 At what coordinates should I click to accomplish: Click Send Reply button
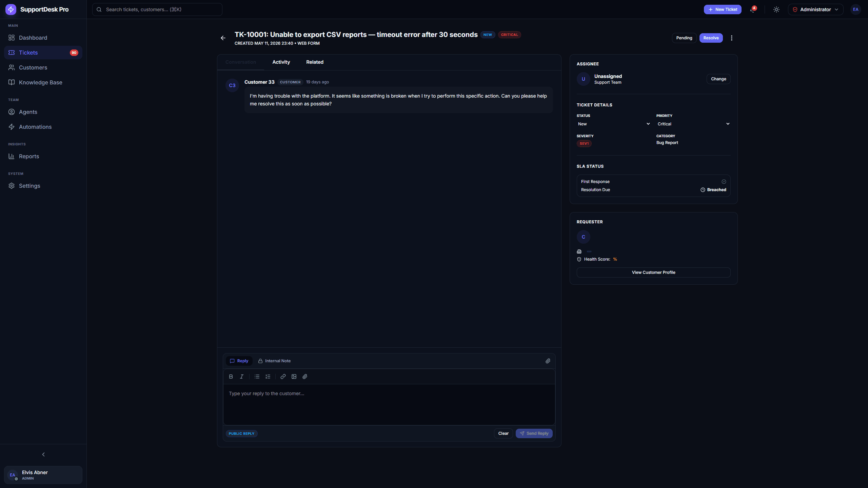[x=534, y=433]
